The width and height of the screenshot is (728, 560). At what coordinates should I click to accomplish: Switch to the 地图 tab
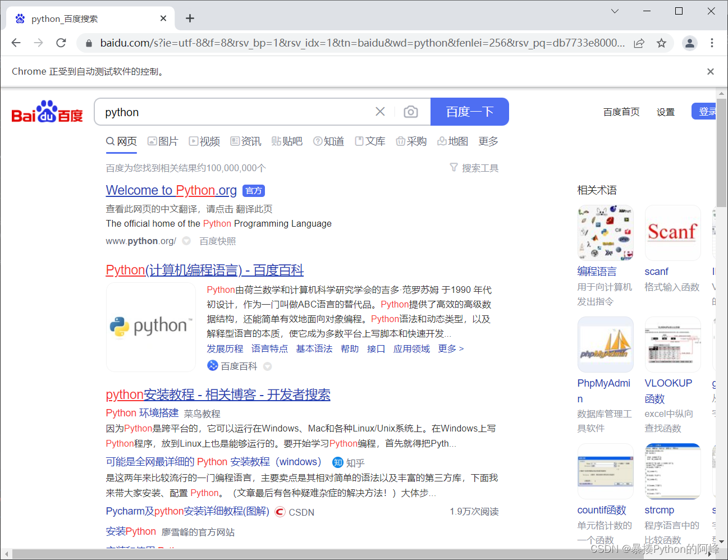[452, 141]
